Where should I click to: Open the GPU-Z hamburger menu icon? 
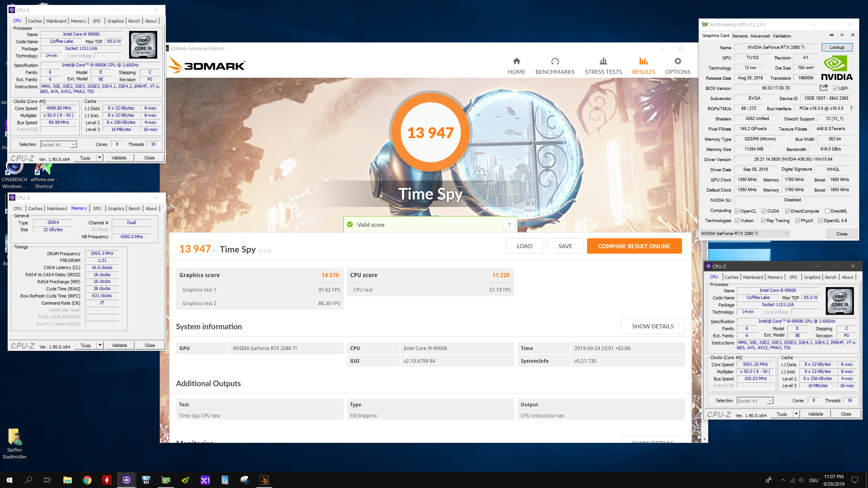(x=853, y=35)
